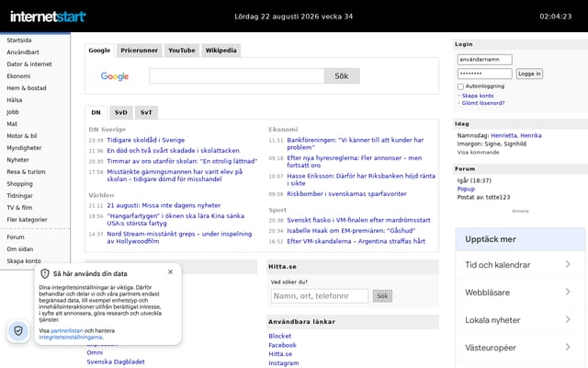588x368 pixels.
Task: Close the data usage popup
Action: (x=170, y=272)
